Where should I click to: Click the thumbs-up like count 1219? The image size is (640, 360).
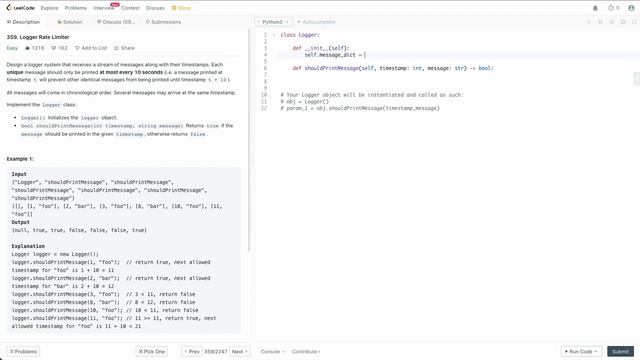point(34,48)
